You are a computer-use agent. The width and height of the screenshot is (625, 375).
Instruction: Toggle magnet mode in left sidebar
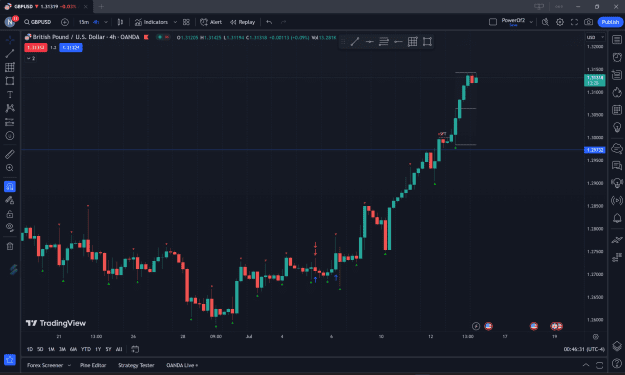pos(10,186)
